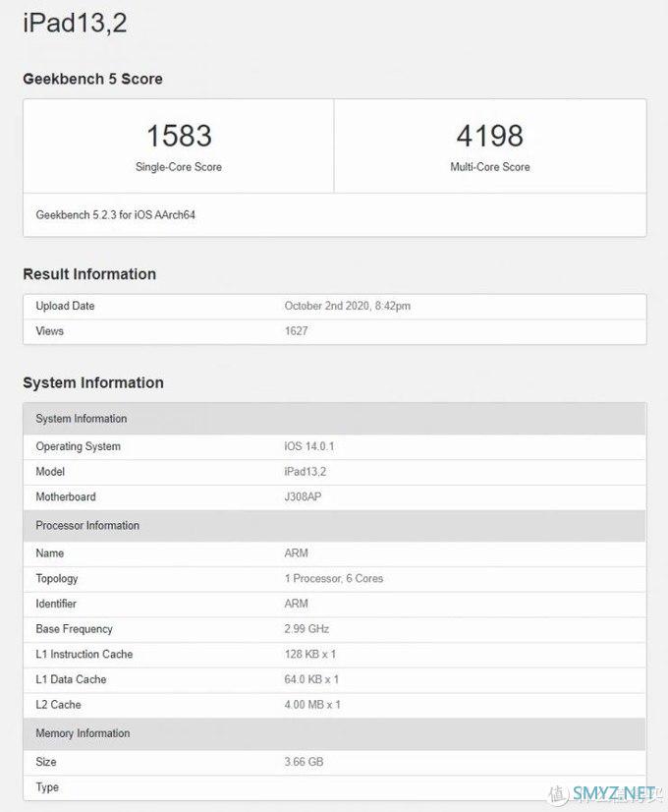Click the Views row label

(x=50, y=331)
